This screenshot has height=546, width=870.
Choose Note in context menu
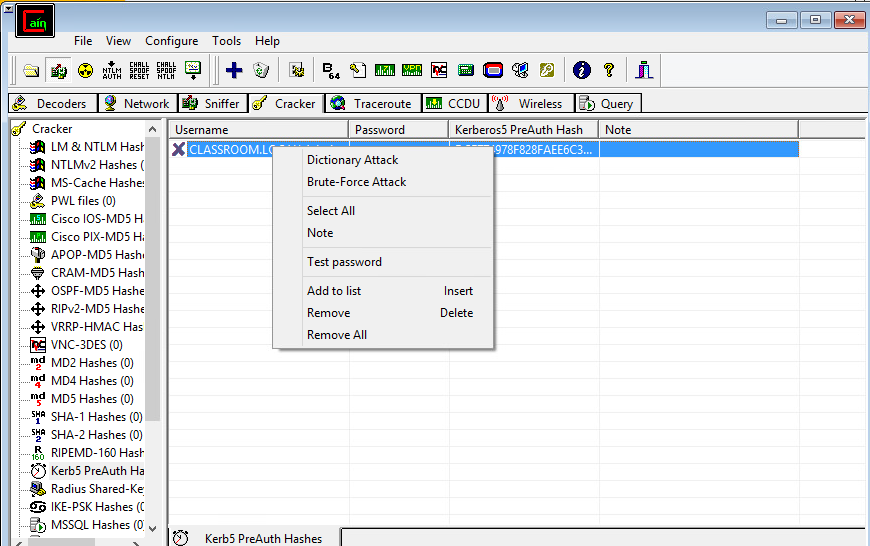pyautogui.click(x=383, y=233)
